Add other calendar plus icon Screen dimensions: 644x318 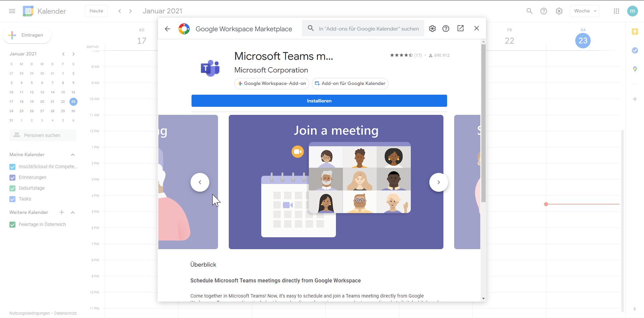[x=62, y=212]
